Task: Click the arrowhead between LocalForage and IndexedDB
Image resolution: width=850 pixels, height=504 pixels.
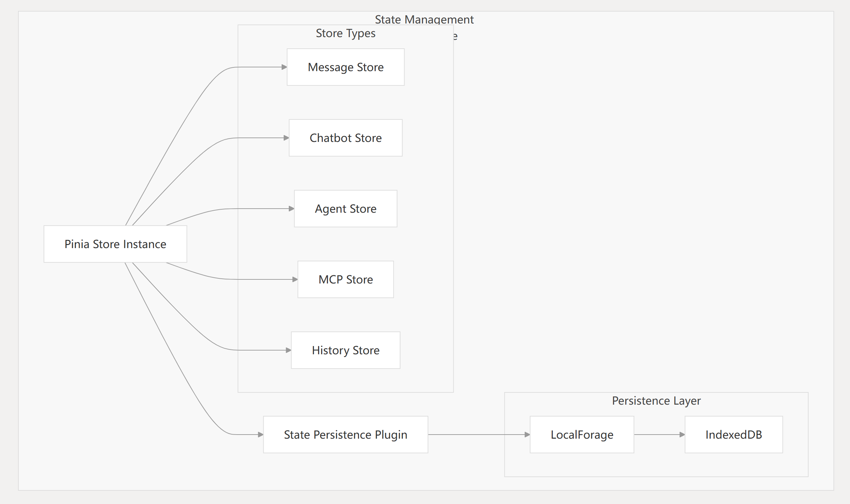Action: coord(682,435)
